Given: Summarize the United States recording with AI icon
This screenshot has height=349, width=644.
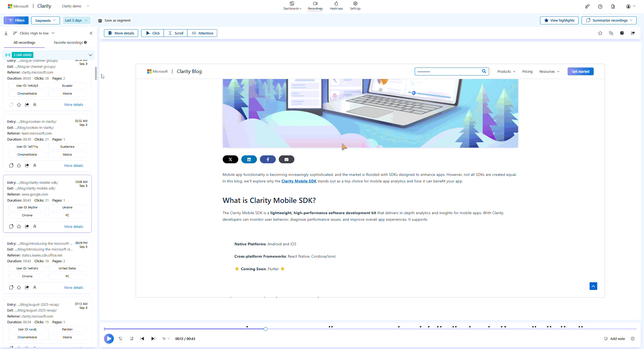Looking at the screenshot, I should click(x=11, y=287).
